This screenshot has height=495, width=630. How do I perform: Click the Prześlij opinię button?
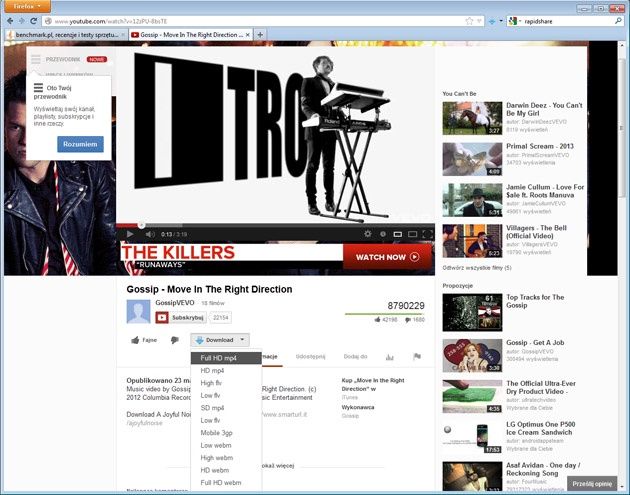(592, 484)
